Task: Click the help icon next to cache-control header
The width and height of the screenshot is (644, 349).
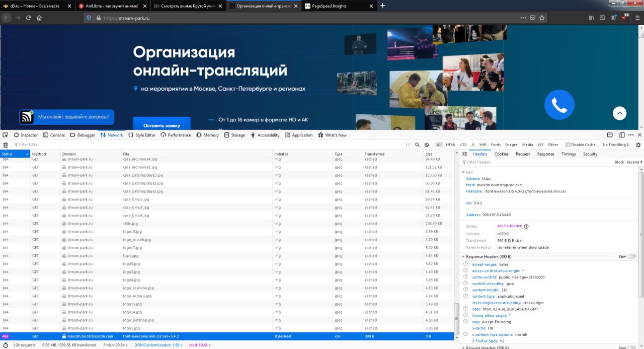Action: coord(466,277)
